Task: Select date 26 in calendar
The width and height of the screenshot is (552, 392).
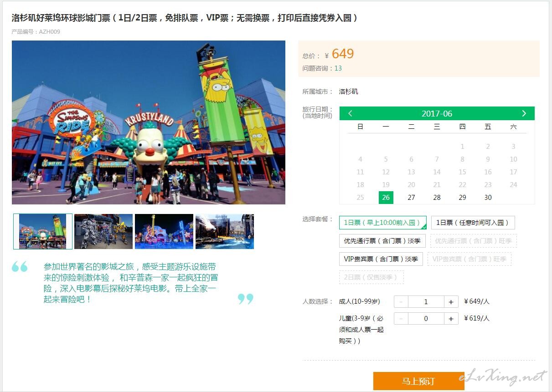Action: pos(386,197)
